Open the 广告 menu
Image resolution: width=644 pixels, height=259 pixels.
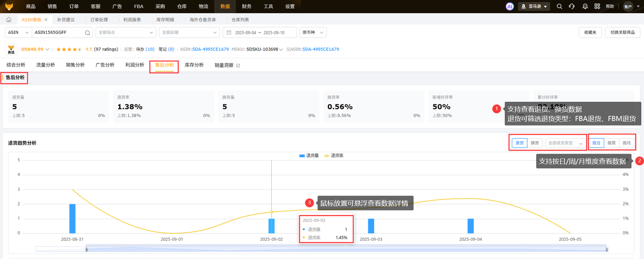point(117,7)
